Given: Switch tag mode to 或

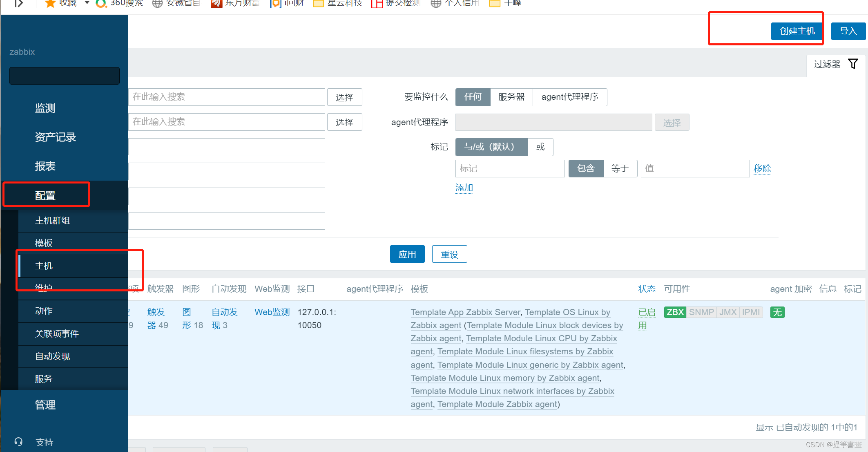Looking at the screenshot, I should [x=540, y=147].
